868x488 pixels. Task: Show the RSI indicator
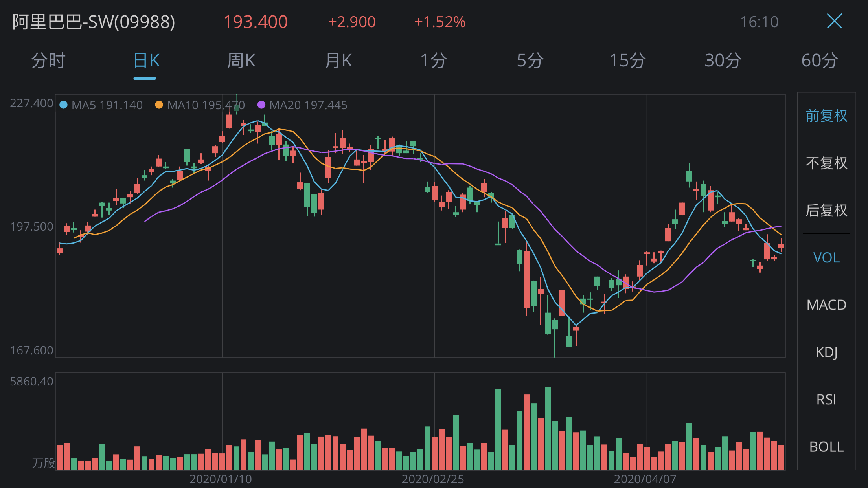(826, 400)
